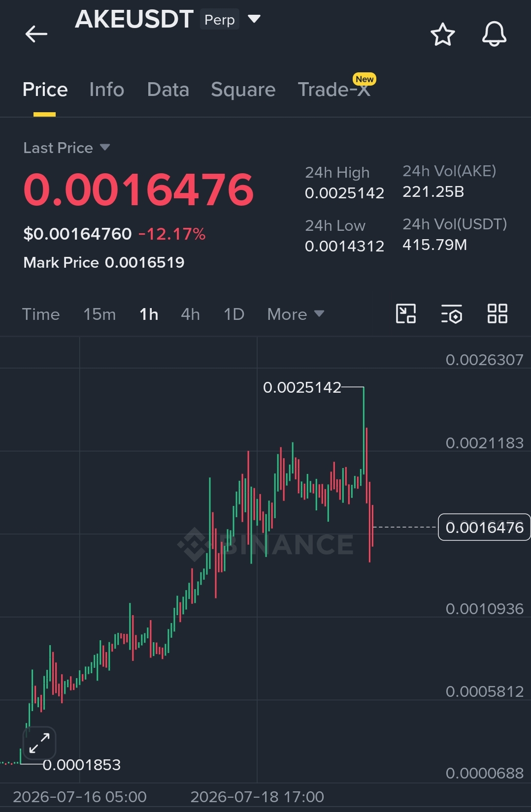Switch to the Price tab

pos(45,90)
